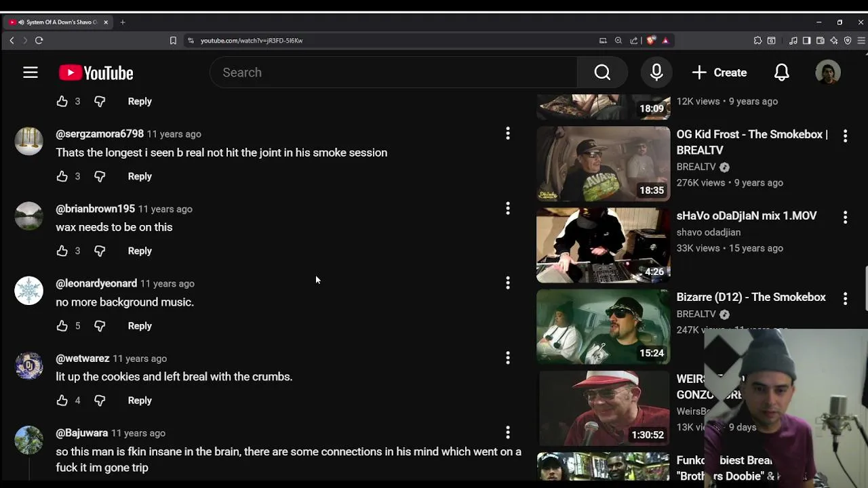
Task: Dislike @wetwarez's comment
Action: click(100, 401)
